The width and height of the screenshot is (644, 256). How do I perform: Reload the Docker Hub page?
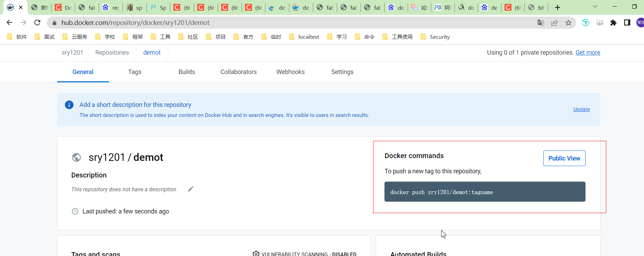coord(37,22)
